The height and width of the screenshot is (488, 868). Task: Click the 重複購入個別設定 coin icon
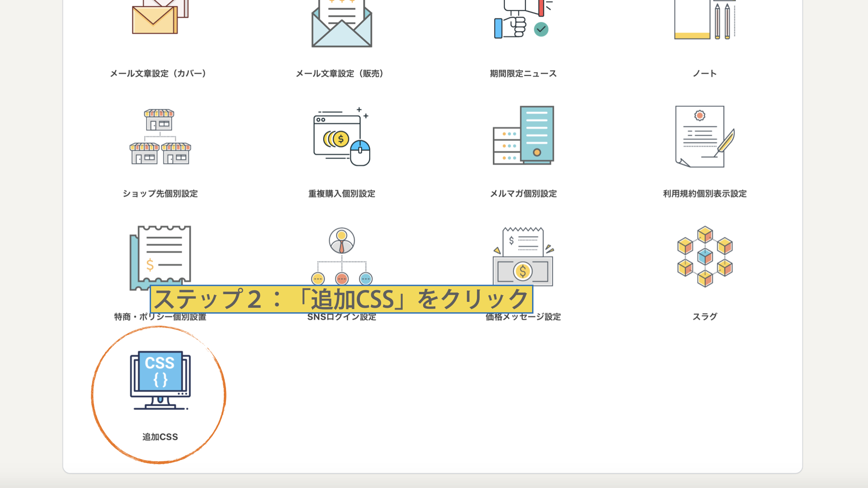tap(342, 136)
